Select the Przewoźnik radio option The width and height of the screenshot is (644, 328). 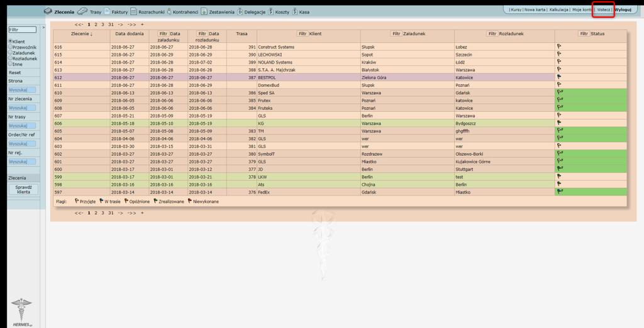click(10, 46)
